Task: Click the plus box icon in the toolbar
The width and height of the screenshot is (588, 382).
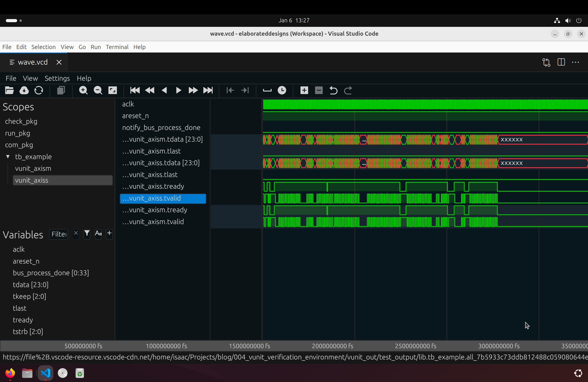Action: click(x=304, y=90)
